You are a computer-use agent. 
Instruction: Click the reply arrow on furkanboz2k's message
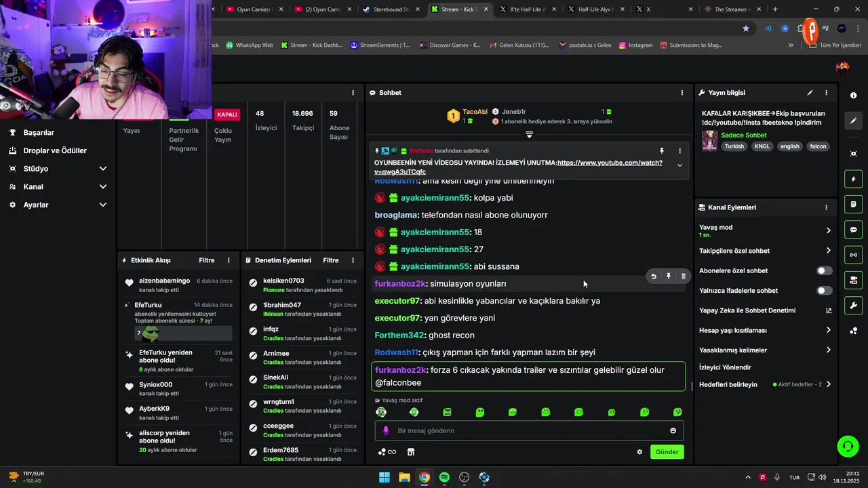click(x=654, y=277)
